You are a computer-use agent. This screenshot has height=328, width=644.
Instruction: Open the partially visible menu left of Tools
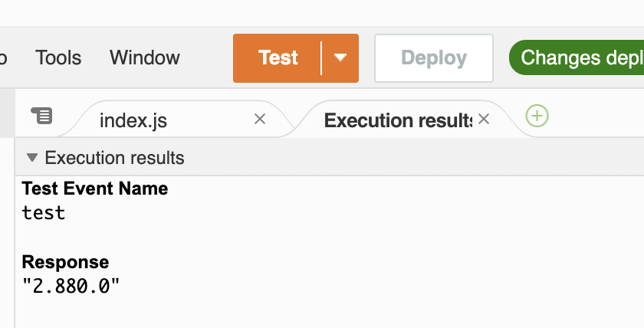[3, 58]
